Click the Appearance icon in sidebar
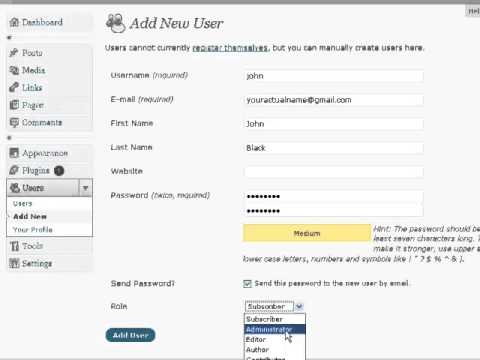The height and width of the screenshot is (360, 480). click(14, 153)
